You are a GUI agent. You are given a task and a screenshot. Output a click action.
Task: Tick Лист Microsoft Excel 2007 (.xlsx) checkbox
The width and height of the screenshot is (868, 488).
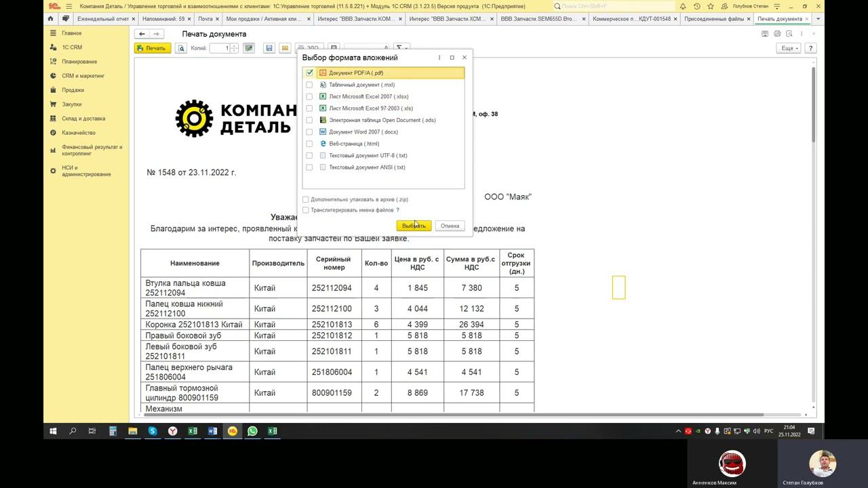click(309, 96)
